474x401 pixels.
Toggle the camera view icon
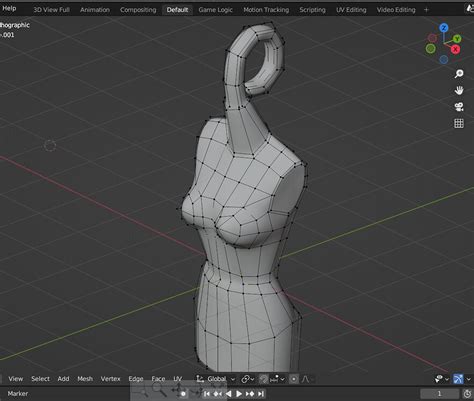459,107
